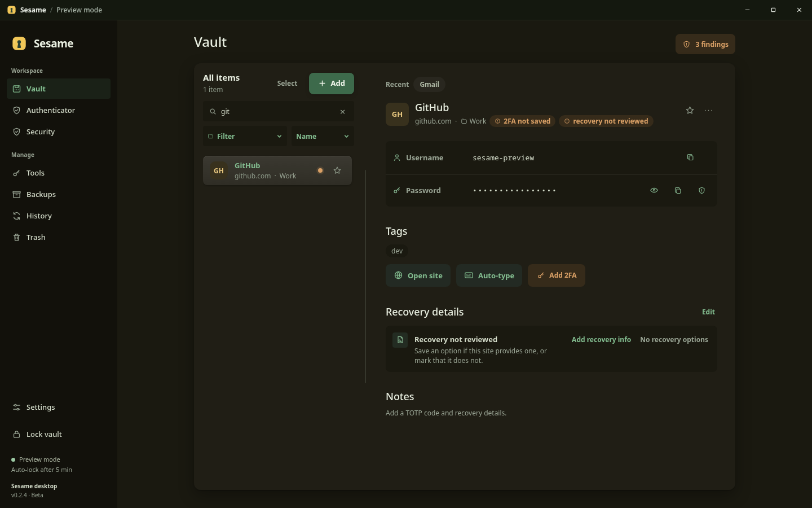Open the Trash section

click(59, 237)
